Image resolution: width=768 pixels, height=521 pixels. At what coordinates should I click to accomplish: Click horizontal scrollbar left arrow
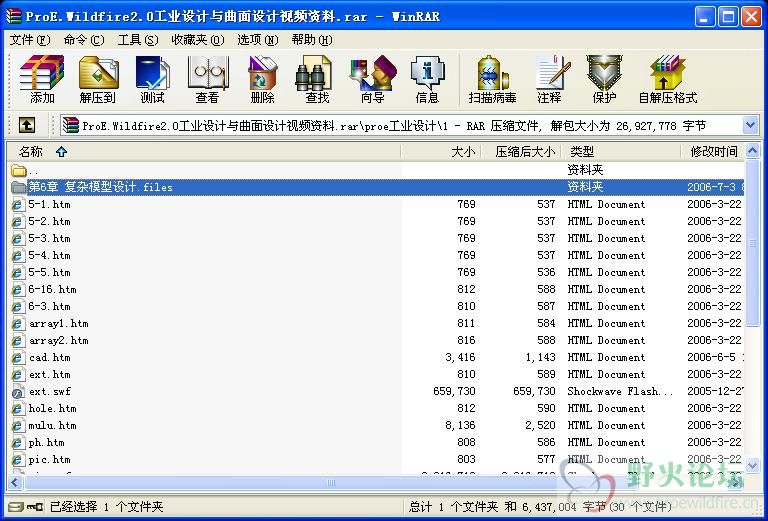[15, 482]
